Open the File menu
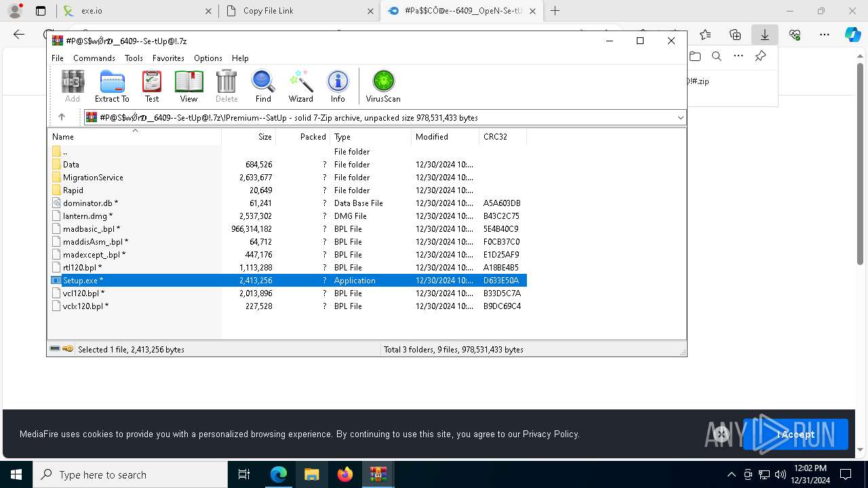 tap(58, 58)
